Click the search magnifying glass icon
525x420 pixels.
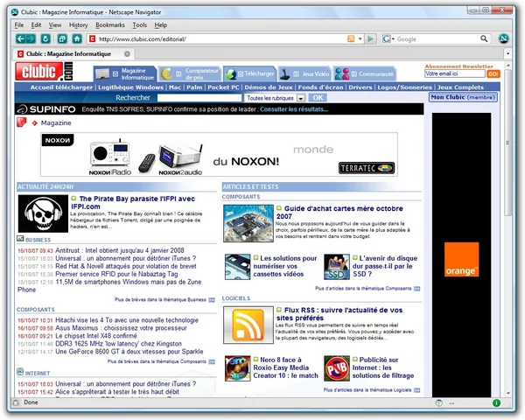484,38
